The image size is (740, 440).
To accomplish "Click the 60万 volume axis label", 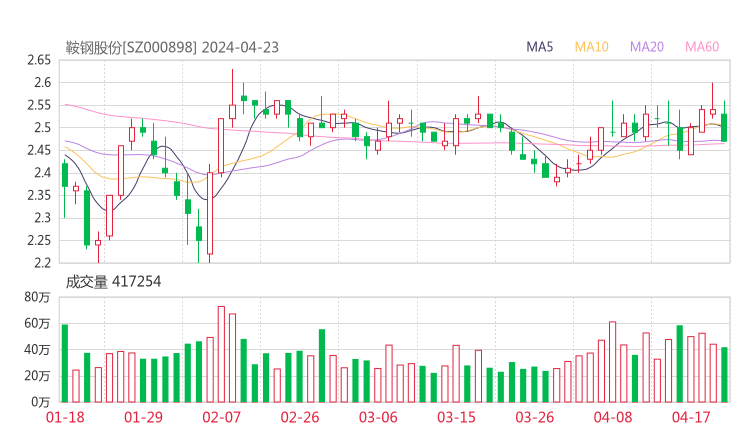I will pos(37,323).
